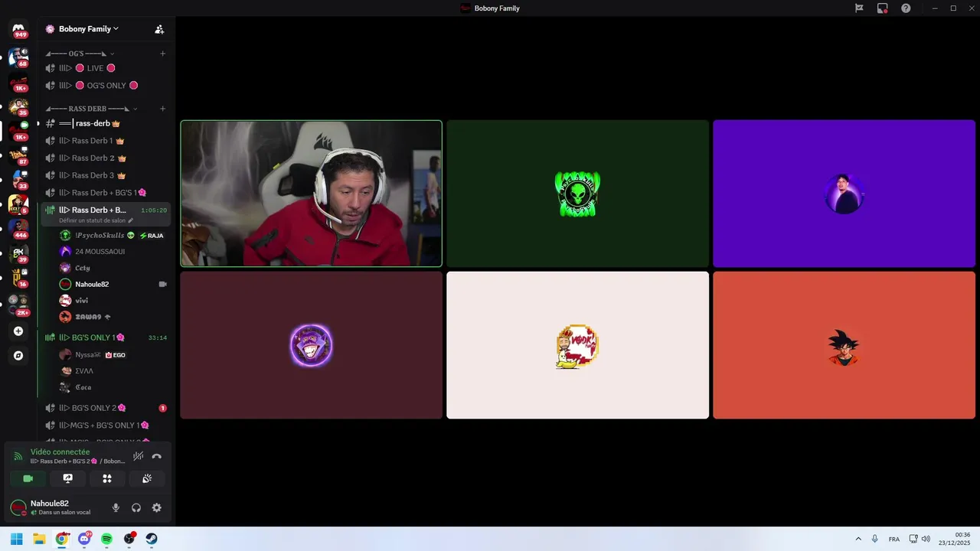Open user settings gear icon

pyautogui.click(x=157, y=507)
